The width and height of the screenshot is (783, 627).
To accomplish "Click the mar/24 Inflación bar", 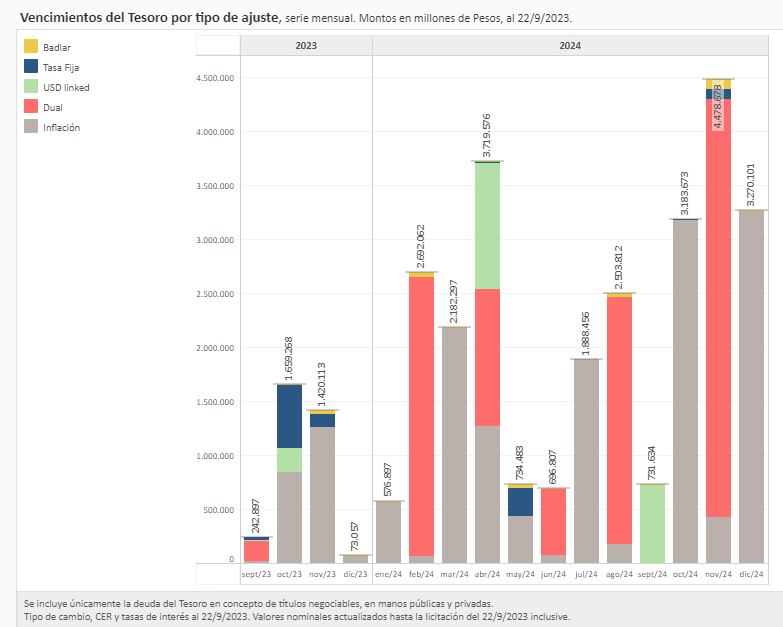I will [454, 445].
